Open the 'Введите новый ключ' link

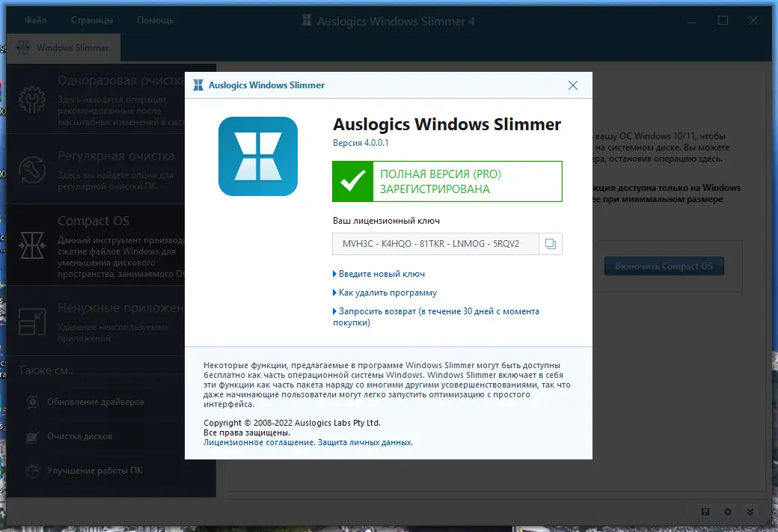pyautogui.click(x=382, y=274)
